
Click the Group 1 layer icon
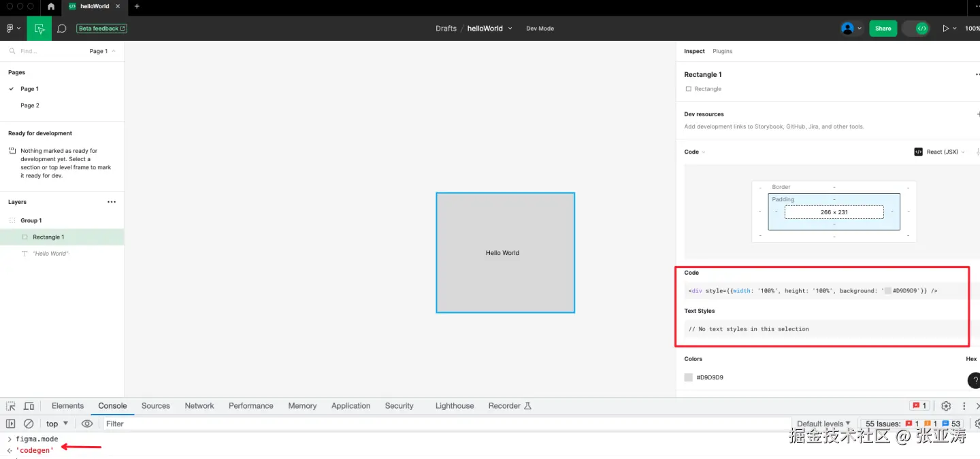click(x=12, y=220)
